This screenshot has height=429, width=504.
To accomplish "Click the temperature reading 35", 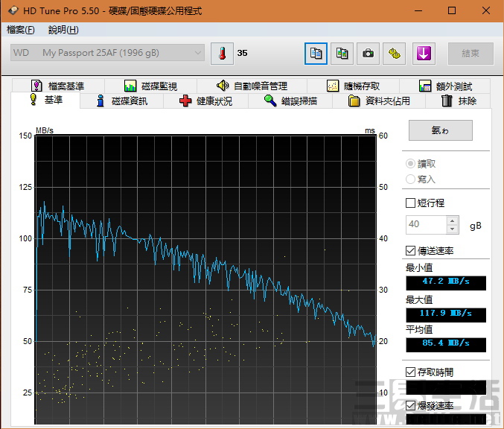I will (x=243, y=53).
